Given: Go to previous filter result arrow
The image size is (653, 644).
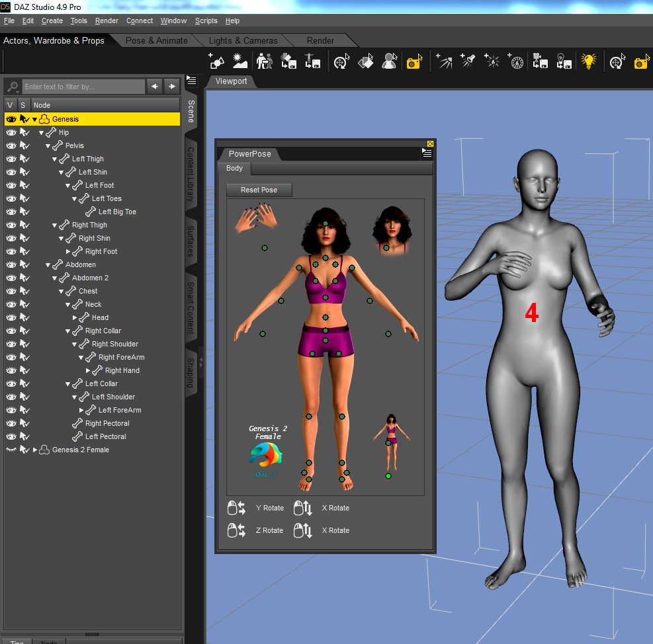Looking at the screenshot, I should coord(155,86).
